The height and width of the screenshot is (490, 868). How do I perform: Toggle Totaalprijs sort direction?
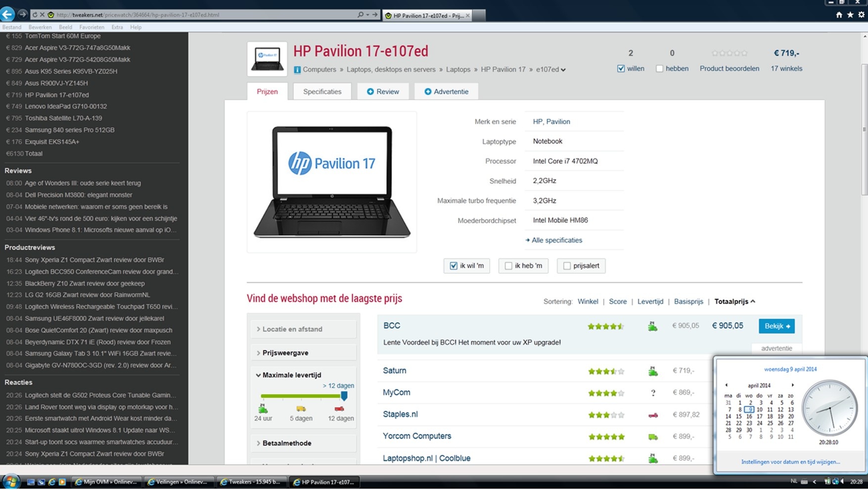tap(735, 301)
